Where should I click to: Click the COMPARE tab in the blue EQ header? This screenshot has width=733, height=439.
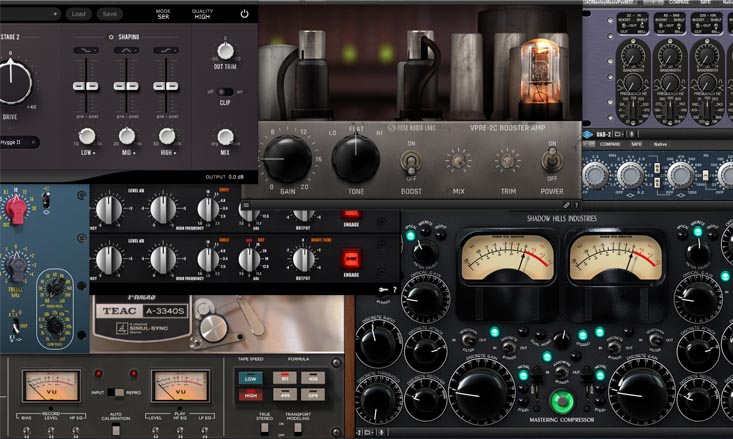point(610,144)
